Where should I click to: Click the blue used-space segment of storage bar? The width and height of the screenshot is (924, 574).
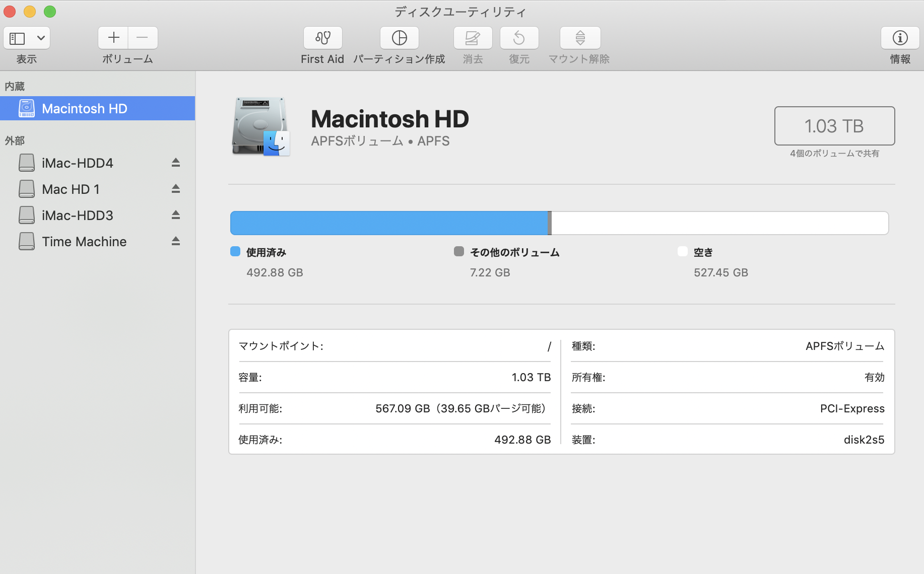388,223
